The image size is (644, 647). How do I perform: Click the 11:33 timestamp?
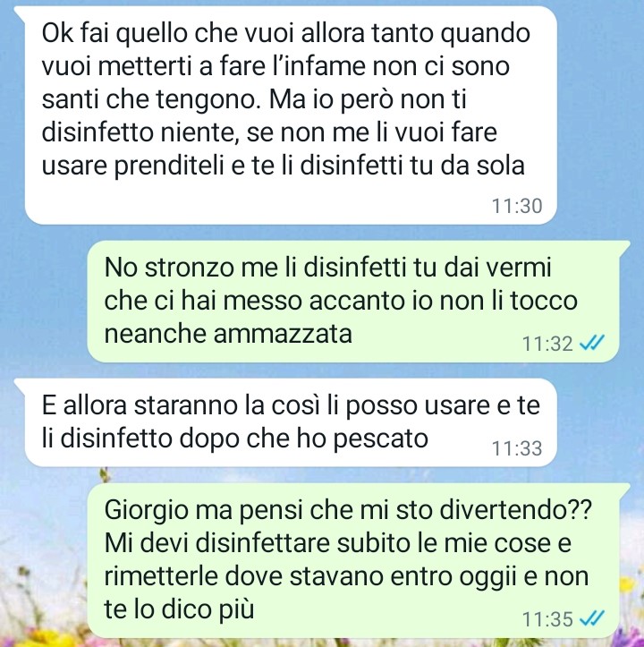tap(517, 448)
